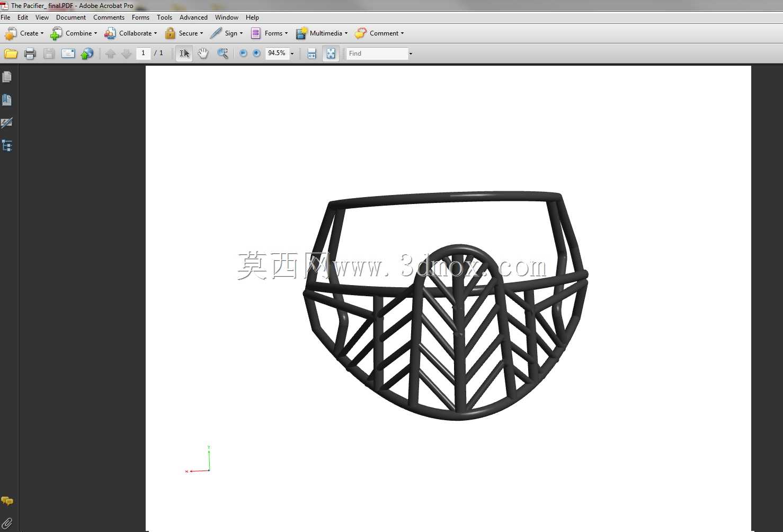The image size is (783, 532).
Task: Open the Advanced menu
Action: (193, 17)
